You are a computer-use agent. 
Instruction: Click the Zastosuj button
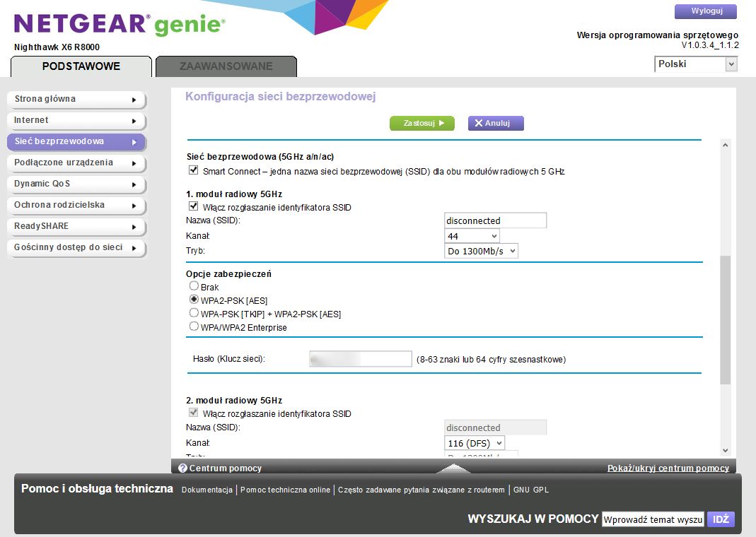point(422,123)
